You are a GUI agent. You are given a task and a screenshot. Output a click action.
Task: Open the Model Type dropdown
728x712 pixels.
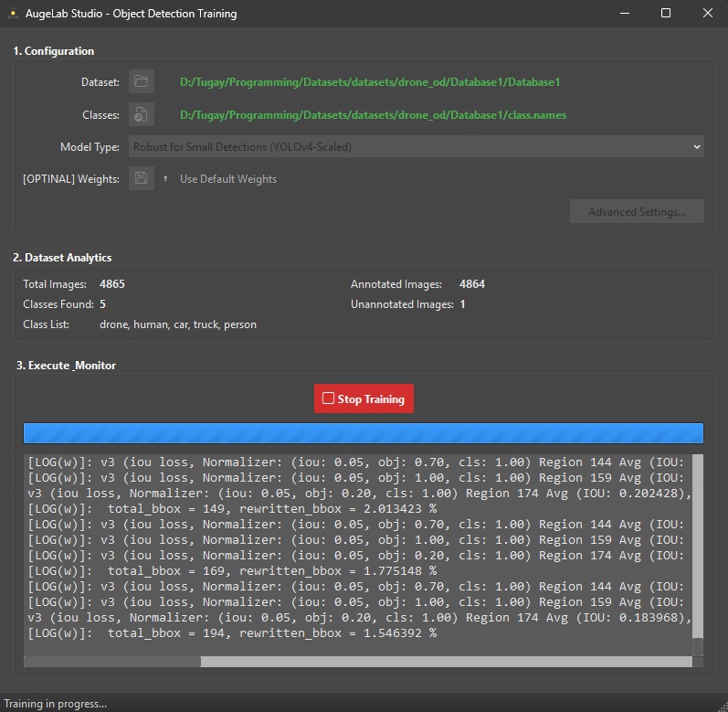[x=416, y=147]
